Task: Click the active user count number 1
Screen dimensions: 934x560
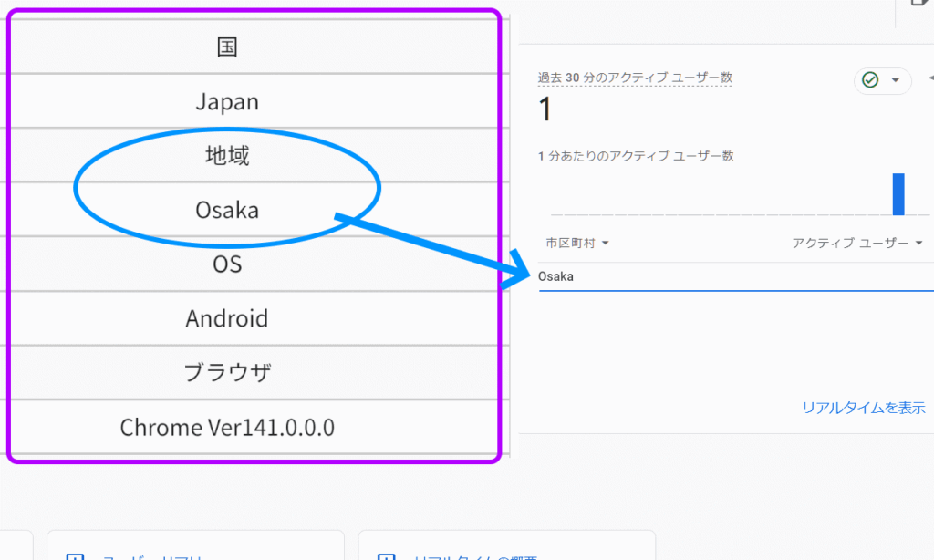Action: click(x=545, y=110)
